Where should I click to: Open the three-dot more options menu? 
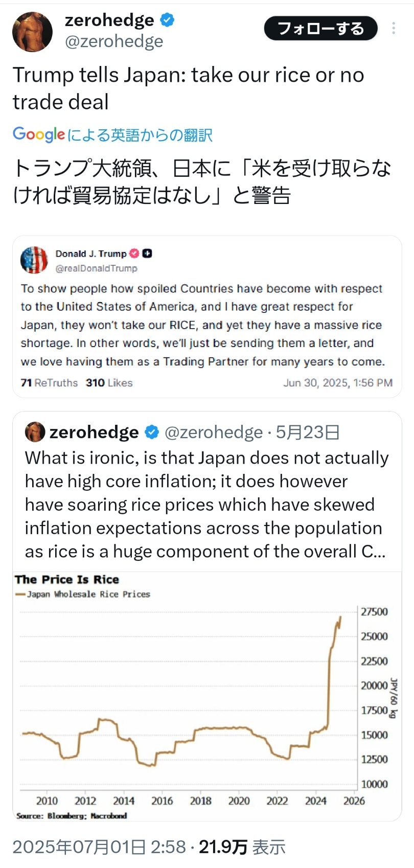tap(394, 28)
